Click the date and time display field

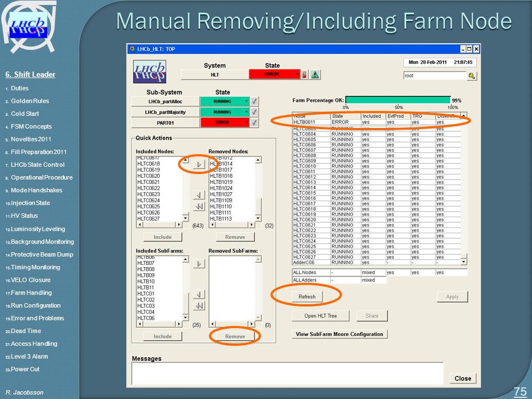click(x=440, y=63)
